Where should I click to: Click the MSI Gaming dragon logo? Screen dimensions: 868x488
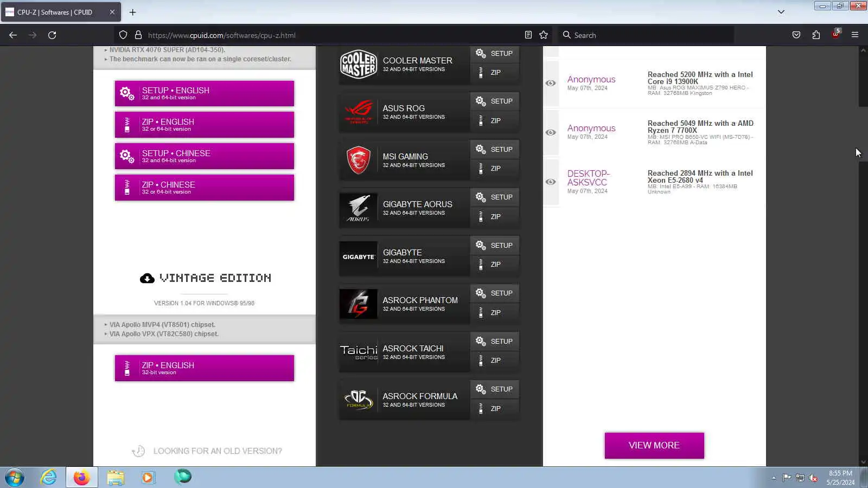coord(359,160)
